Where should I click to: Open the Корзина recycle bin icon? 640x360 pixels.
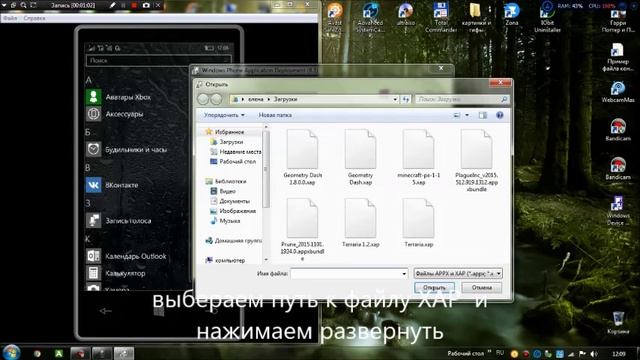click(x=618, y=323)
